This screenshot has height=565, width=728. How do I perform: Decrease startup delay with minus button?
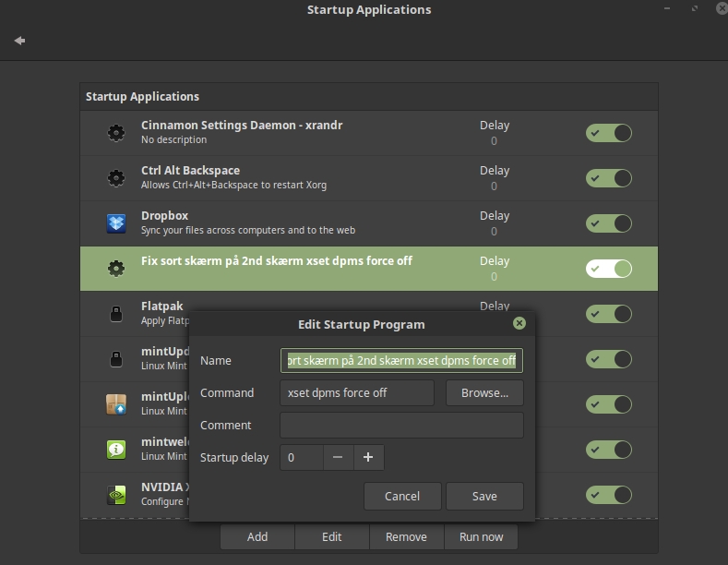338,457
